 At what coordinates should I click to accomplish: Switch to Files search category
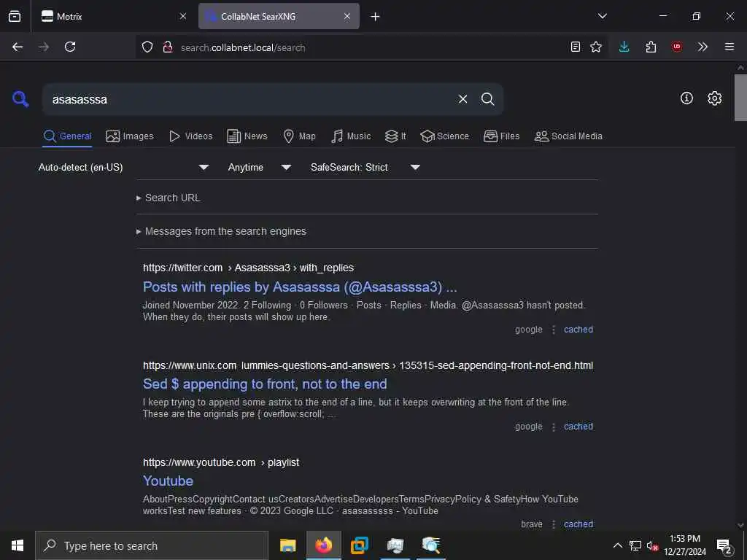[x=501, y=136]
